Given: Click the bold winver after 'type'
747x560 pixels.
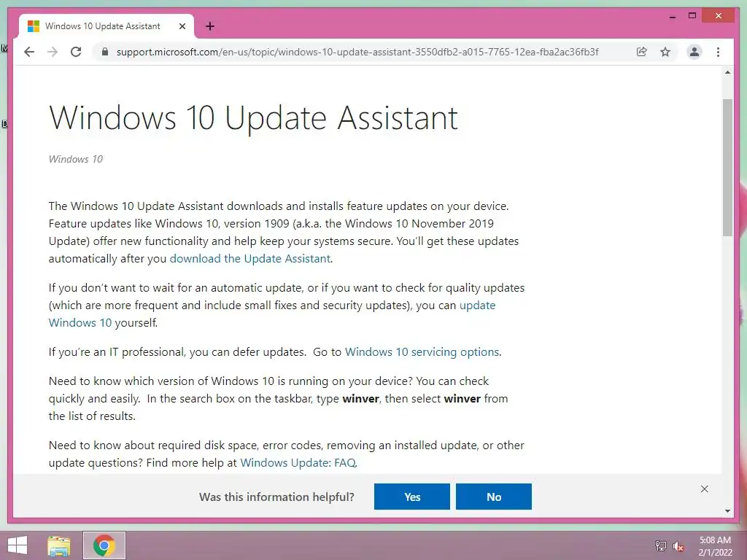Looking at the screenshot, I should 360,399.
